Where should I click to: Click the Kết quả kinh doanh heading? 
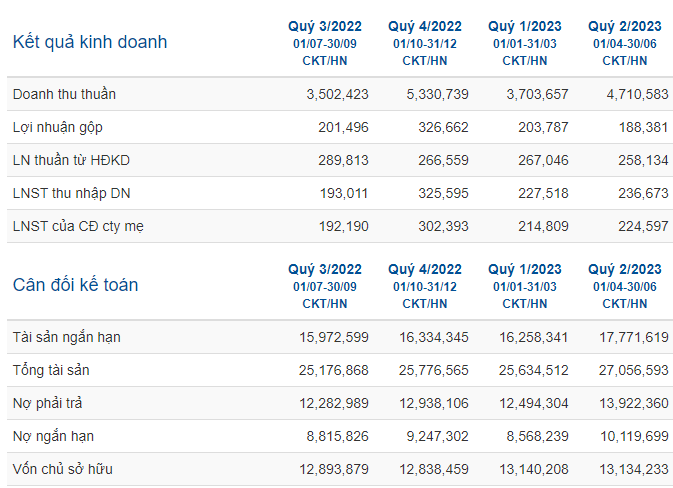point(90,42)
